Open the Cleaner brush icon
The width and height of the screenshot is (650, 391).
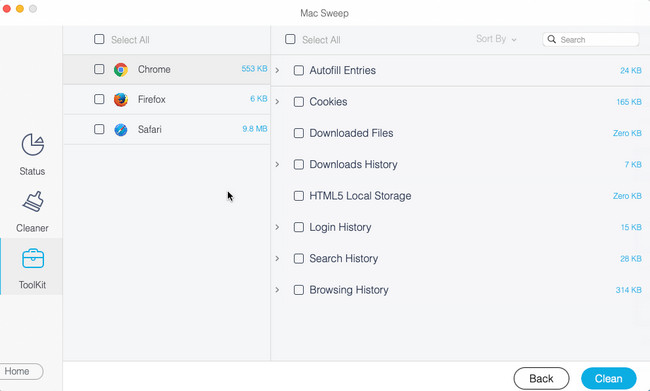33,202
